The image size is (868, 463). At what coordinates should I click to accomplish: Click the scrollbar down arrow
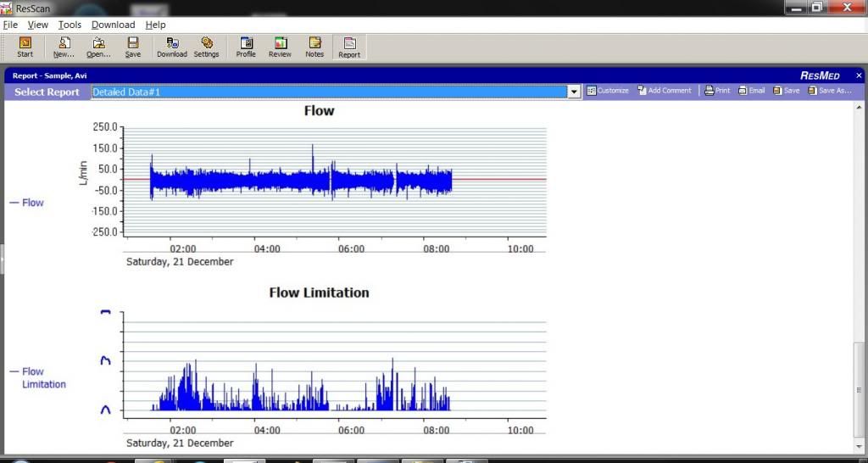tap(859, 448)
